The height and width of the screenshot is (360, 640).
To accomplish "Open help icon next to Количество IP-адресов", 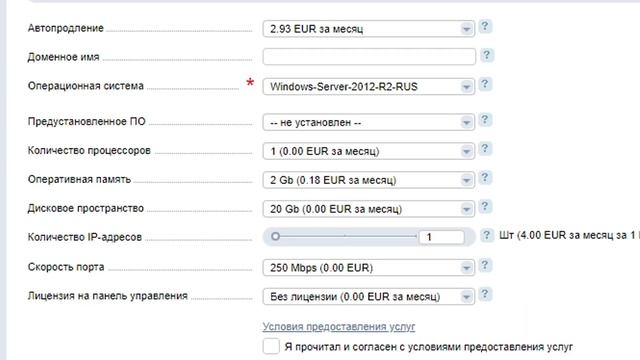I will click(486, 236).
